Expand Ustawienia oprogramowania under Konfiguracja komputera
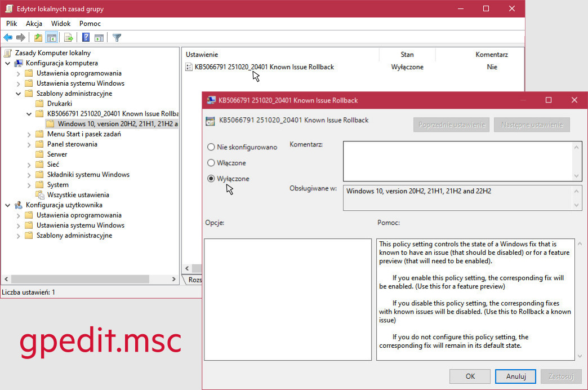588x390 pixels. click(18, 74)
